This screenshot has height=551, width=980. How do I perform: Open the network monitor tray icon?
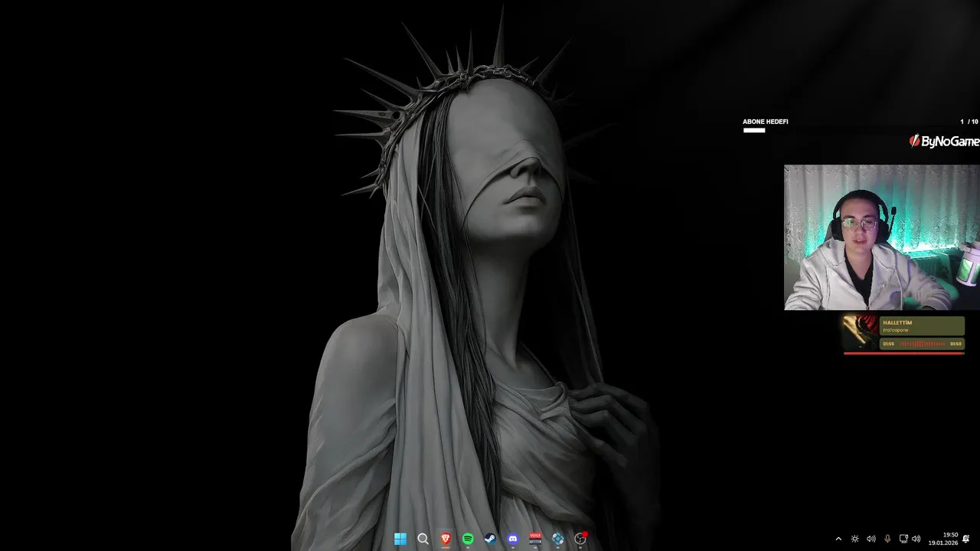click(x=903, y=539)
